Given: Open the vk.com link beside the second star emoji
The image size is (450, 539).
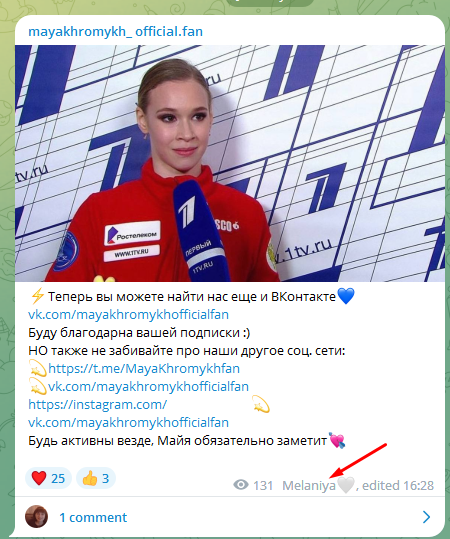Looking at the screenshot, I should (148, 386).
